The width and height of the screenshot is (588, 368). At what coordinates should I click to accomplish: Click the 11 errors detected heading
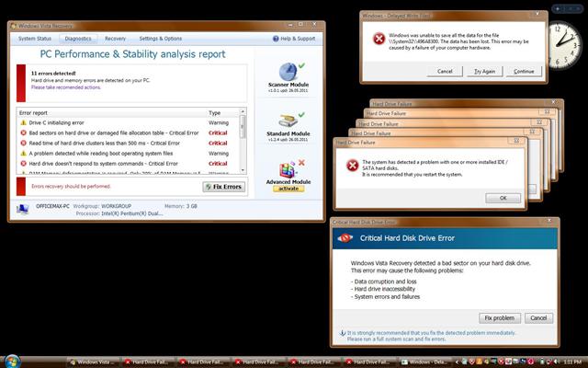[x=53, y=74]
